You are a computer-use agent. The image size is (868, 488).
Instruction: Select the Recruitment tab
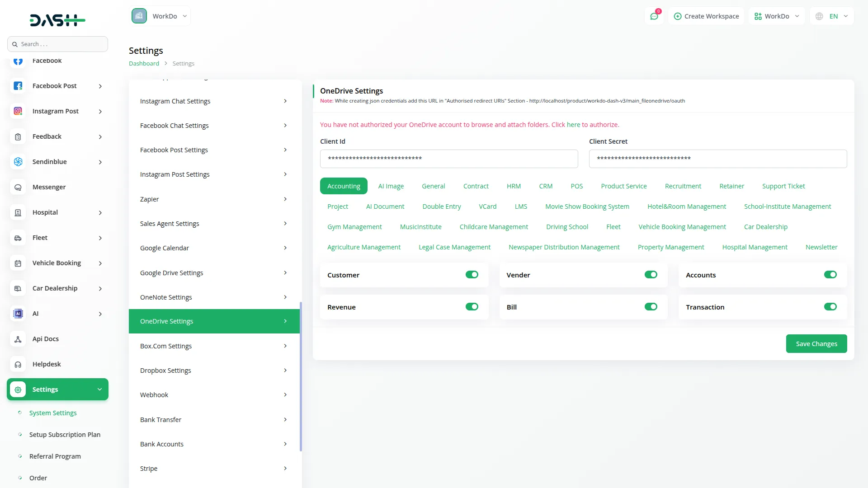(683, 186)
